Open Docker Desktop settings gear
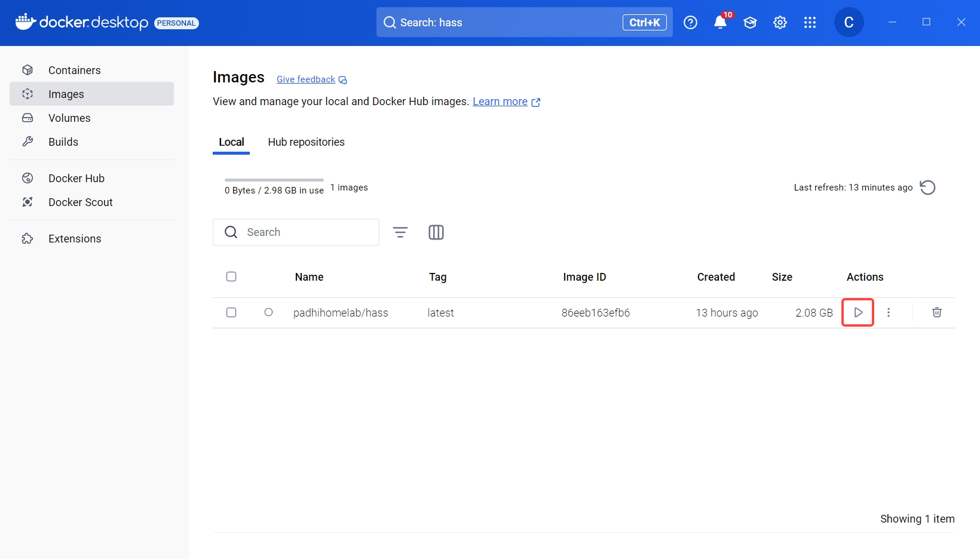980x559 pixels. (x=780, y=23)
